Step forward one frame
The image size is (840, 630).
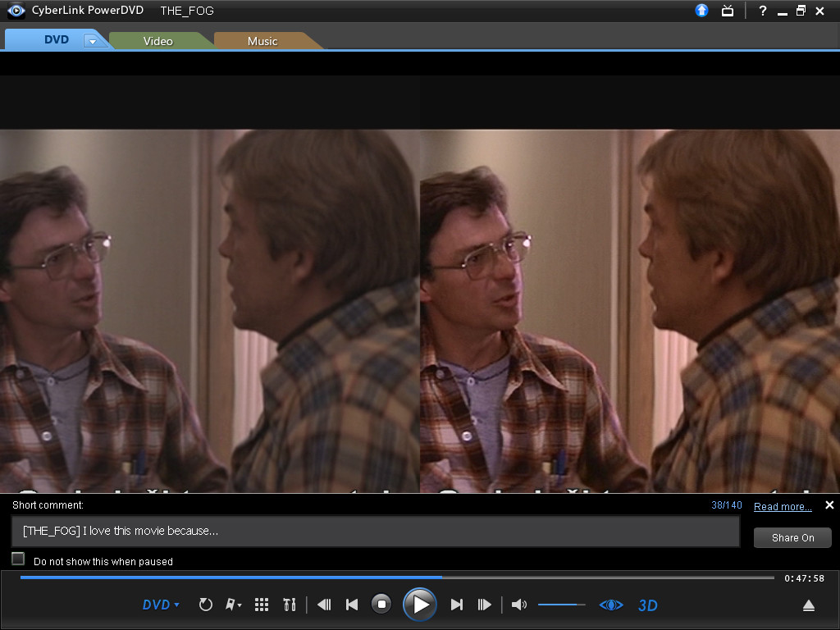484,605
